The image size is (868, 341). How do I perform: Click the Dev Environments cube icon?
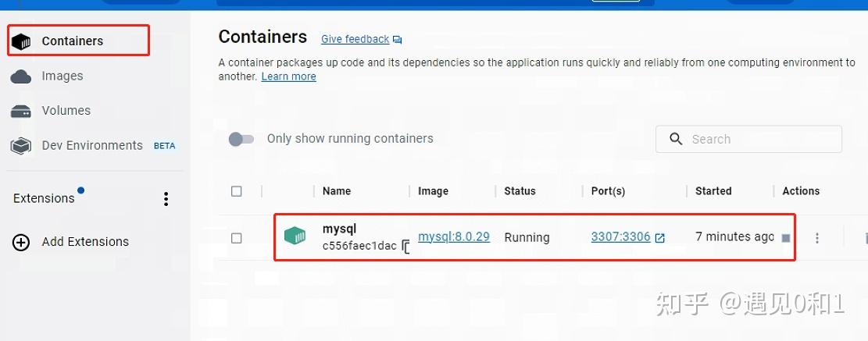pos(21,146)
